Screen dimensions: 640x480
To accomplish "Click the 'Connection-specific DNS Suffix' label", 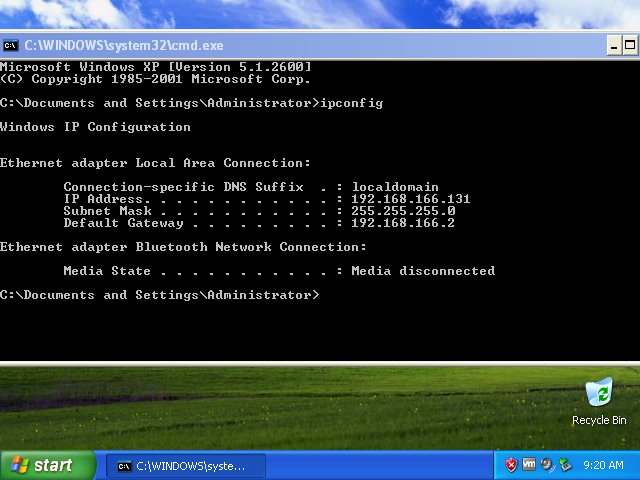I will pos(184,187).
